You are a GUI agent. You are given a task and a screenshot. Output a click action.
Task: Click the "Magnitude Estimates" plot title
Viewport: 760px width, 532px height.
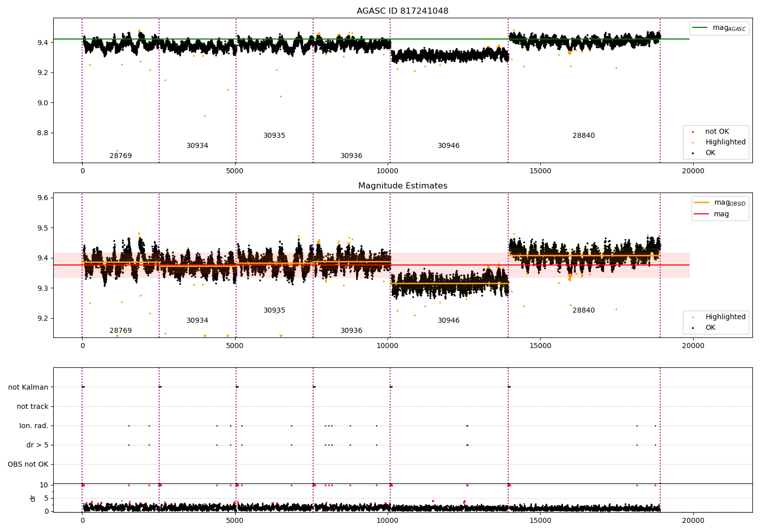tap(402, 186)
